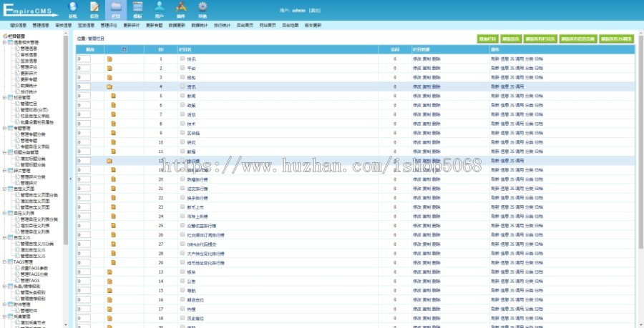Open 管理评论 in the submenu bar
Screen dimensions: 644x328
point(109,26)
